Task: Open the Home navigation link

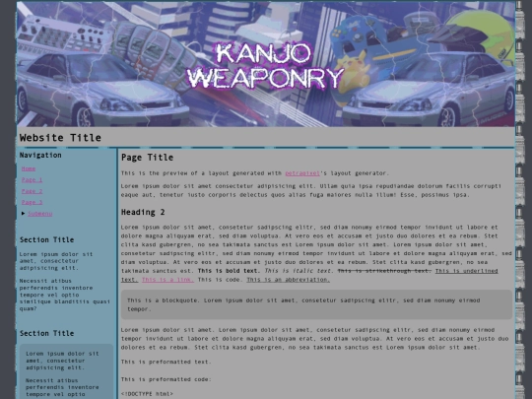Action: 29,168
